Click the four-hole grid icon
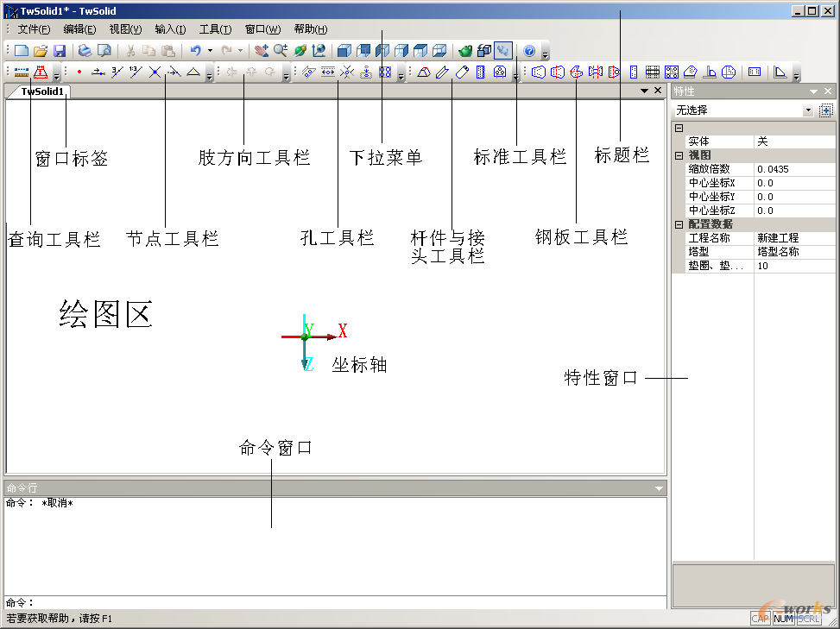This screenshot has height=629, width=840. [x=385, y=72]
